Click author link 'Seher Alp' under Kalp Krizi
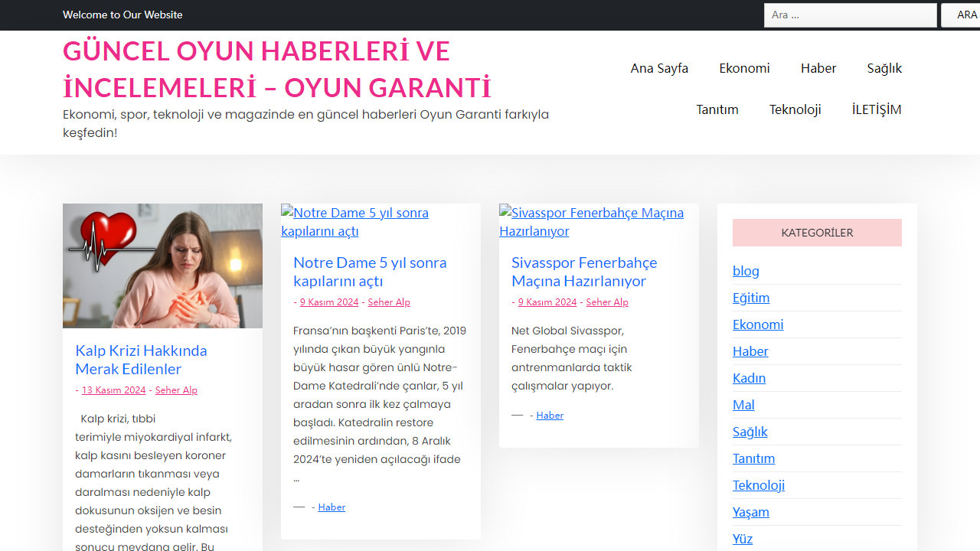This screenshot has width=980, height=551. (x=176, y=390)
